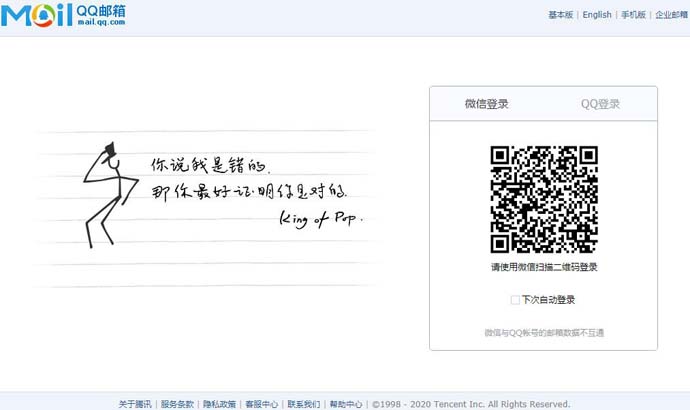
Task: Switch to the QQ登录 tab
Action: click(600, 104)
